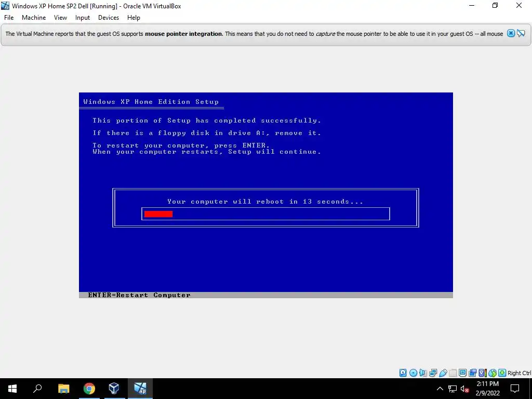Image resolution: width=532 pixels, height=399 pixels.
Task: Click 'To restart your computer, press ENTER' line
Action: pyautogui.click(x=181, y=145)
